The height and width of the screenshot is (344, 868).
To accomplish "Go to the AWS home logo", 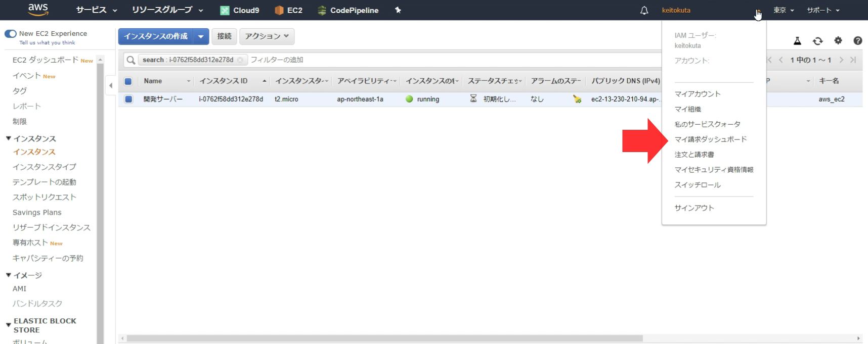I will pyautogui.click(x=38, y=10).
